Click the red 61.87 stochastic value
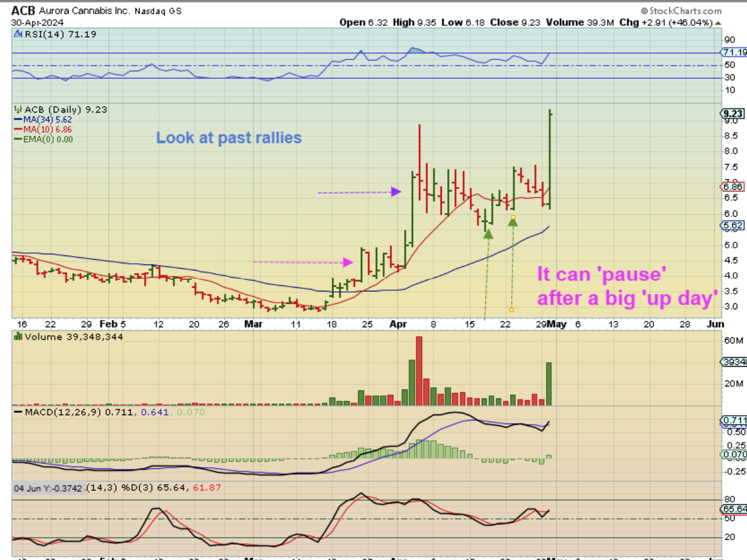 207,488
